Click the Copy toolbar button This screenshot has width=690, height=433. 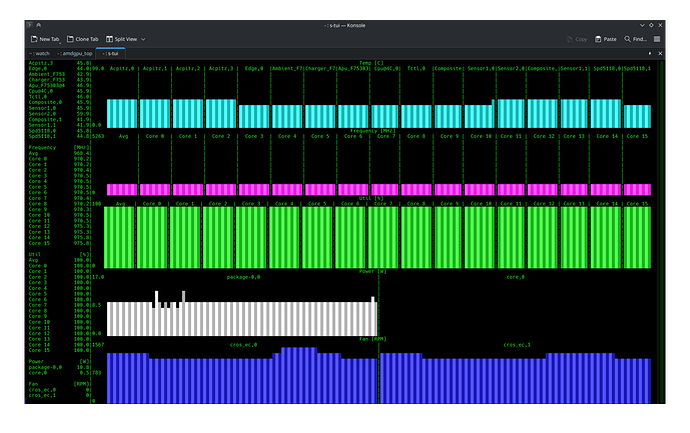click(576, 39)
